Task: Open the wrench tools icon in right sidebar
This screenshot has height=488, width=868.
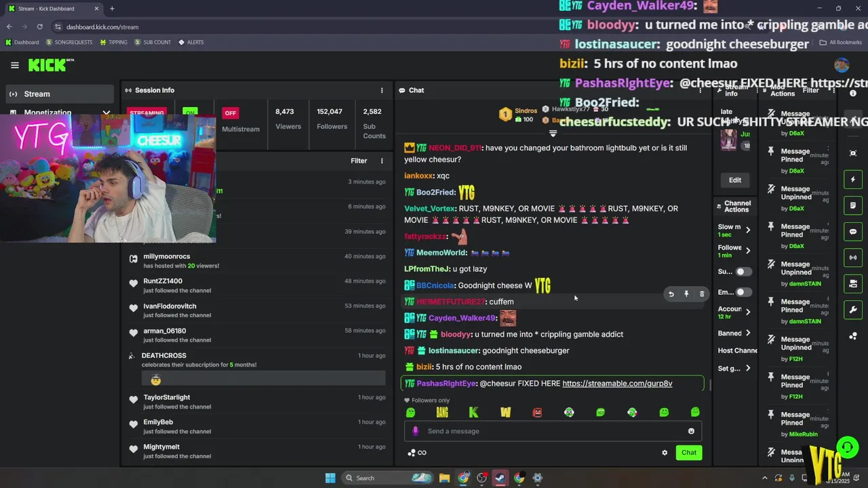Action: [853, 310]
